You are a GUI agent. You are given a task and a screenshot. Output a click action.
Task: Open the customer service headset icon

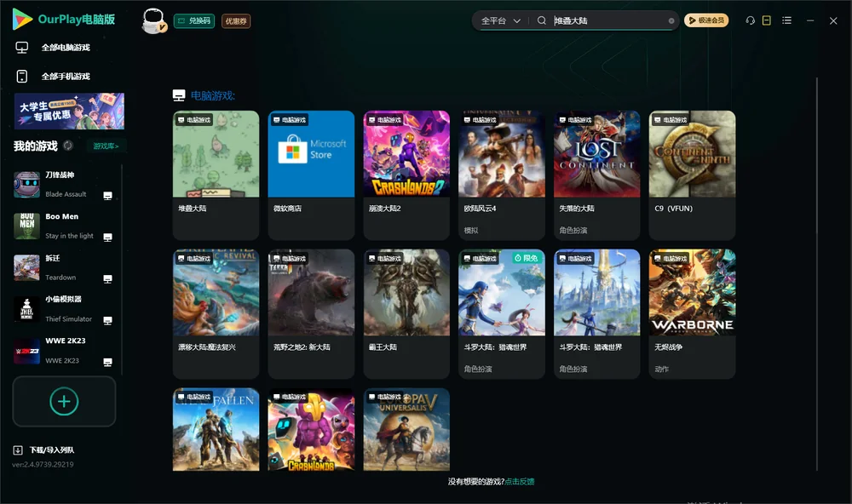[751, 20]
